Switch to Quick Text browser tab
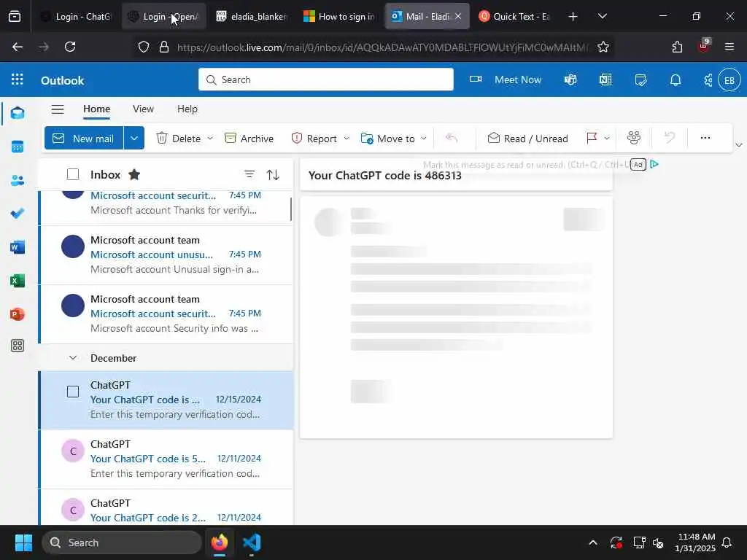 [x=514, y=16]
